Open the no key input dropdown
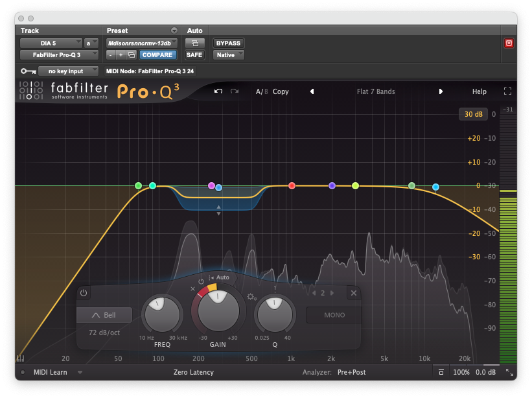The width and height of the screenshot is (532, 398). click(68, 71)
